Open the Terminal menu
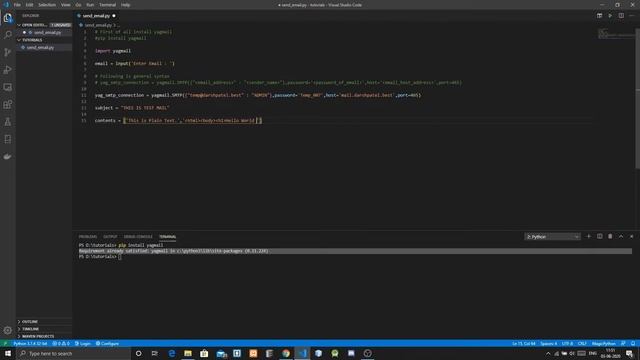The width and height of the screenshot is (640, 360). (x=107, y=5)
